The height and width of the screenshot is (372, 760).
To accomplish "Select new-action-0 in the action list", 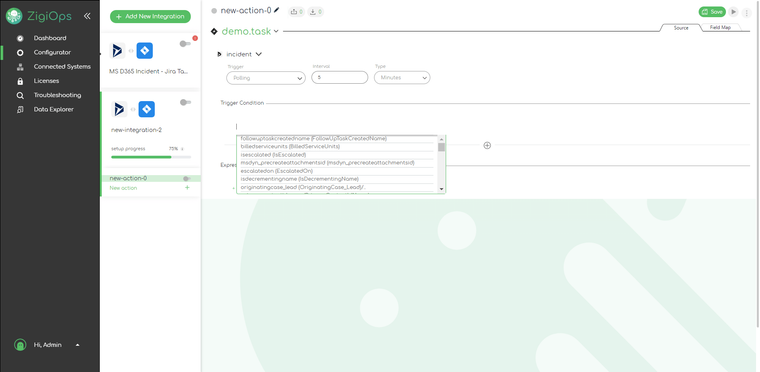I will [128, 178].
